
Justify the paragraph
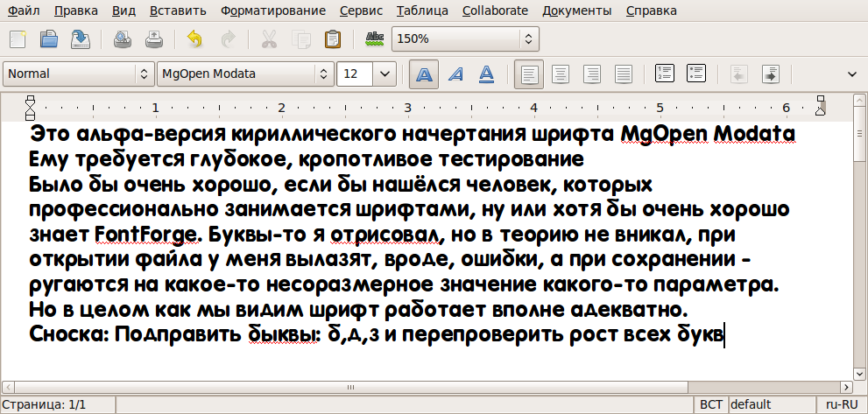[x=624, y=74]
